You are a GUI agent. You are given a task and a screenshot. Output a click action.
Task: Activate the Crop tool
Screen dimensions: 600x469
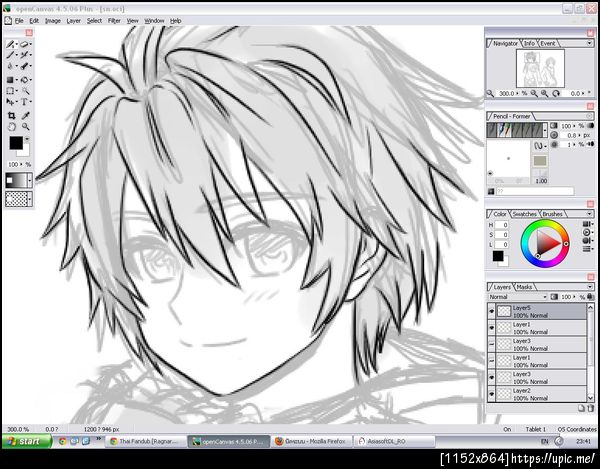(x=11, y=116)
